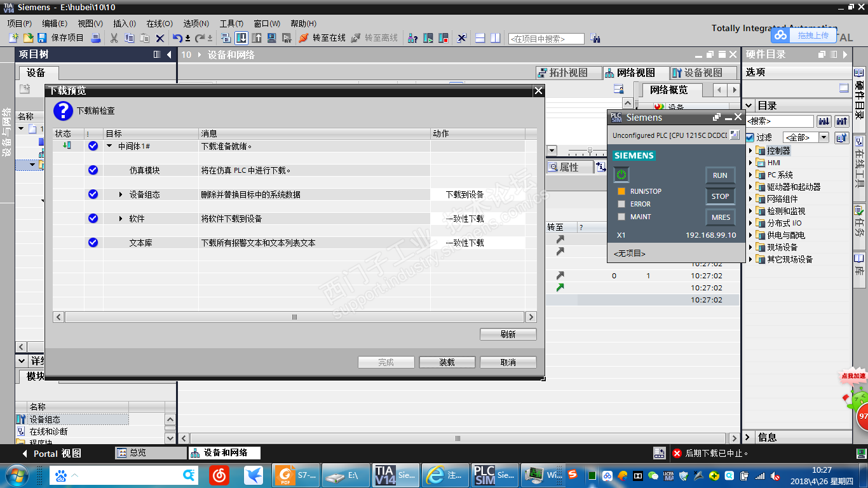
Task: Switch PLCSIM to project view icon
Action: [x=735, y=135]
